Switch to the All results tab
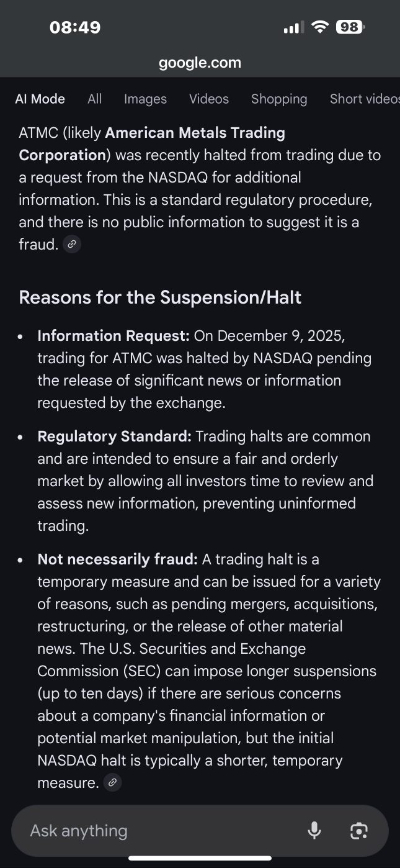 [x=94, y=99]
